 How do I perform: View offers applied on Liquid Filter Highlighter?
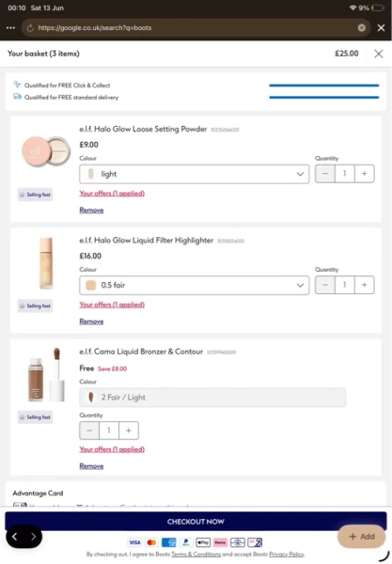point(112,305)
